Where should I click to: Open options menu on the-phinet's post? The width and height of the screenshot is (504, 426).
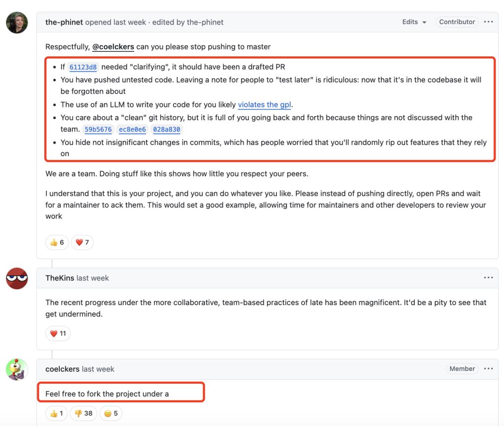[488, 22]
